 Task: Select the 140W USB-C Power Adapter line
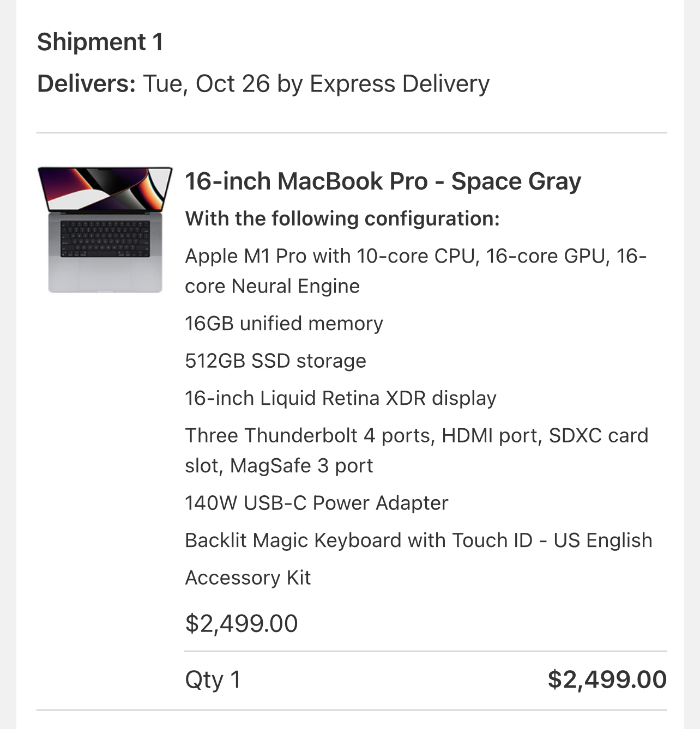(x=316, y=503)
